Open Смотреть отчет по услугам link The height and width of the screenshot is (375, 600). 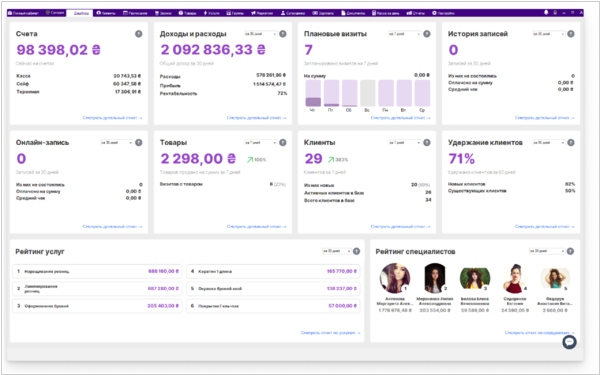click(331, 333)
